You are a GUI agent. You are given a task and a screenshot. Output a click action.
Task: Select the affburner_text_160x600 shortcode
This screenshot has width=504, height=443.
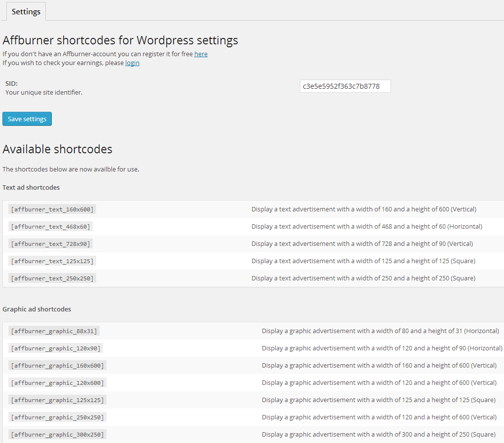(x=52, y=209)
